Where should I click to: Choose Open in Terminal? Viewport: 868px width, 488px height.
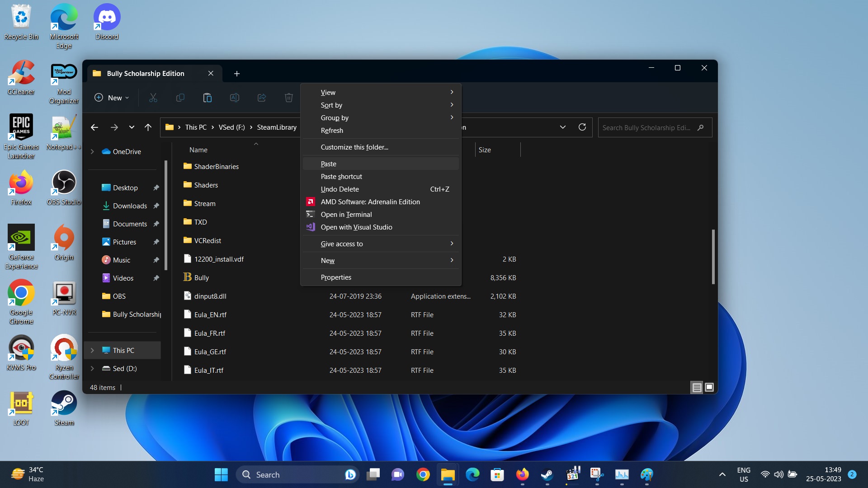point(346,215)
